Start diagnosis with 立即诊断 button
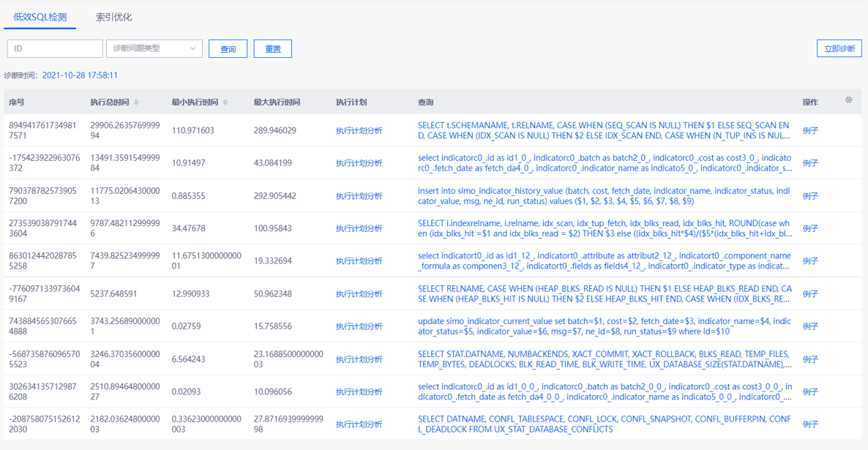This screenshot has width=868, height=450. pos(839,48)
